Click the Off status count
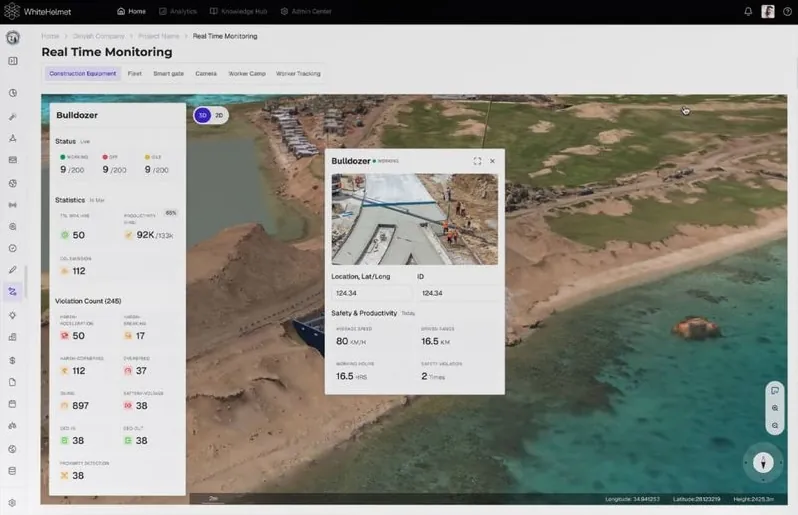Image resolution: width=798 pixels, height=515 pixels. (115, 169)
